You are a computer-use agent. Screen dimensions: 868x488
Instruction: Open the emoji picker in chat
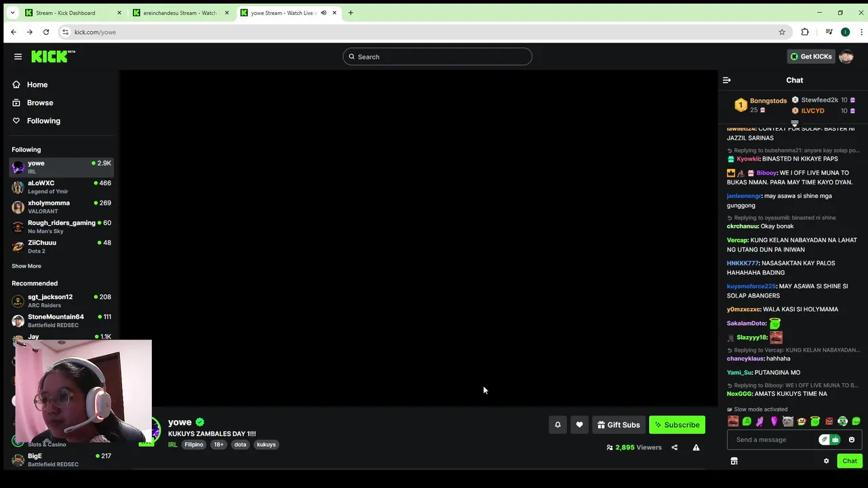852,440
